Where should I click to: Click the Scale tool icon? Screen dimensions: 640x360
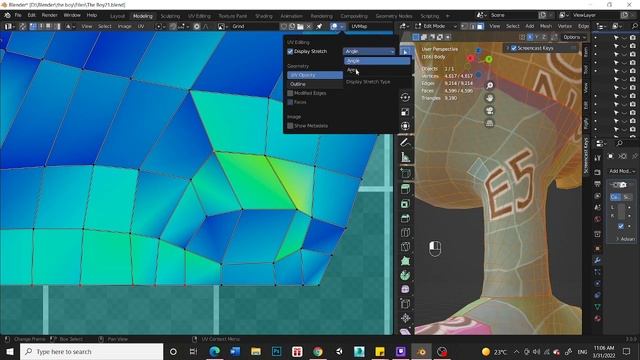coord(405,112)
